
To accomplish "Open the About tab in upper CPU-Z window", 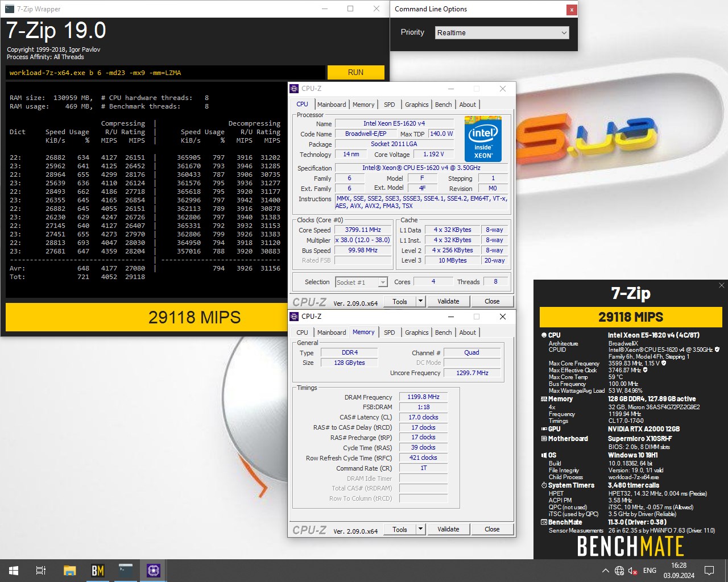I will [468, 105].
